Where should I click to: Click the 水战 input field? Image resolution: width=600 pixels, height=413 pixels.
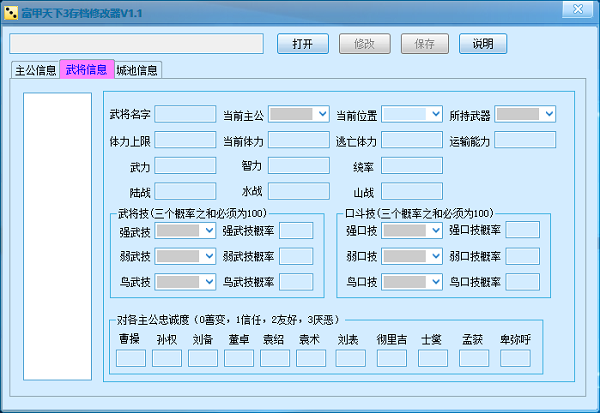(x=299, y=191)
